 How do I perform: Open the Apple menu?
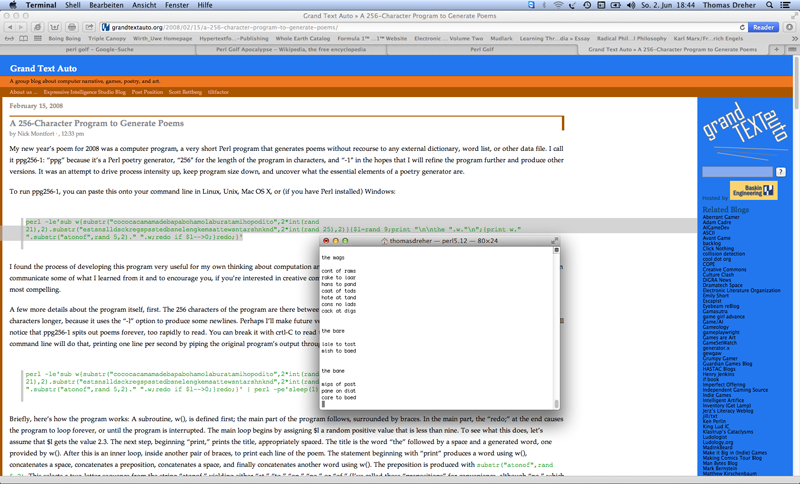tap(13, 5)
